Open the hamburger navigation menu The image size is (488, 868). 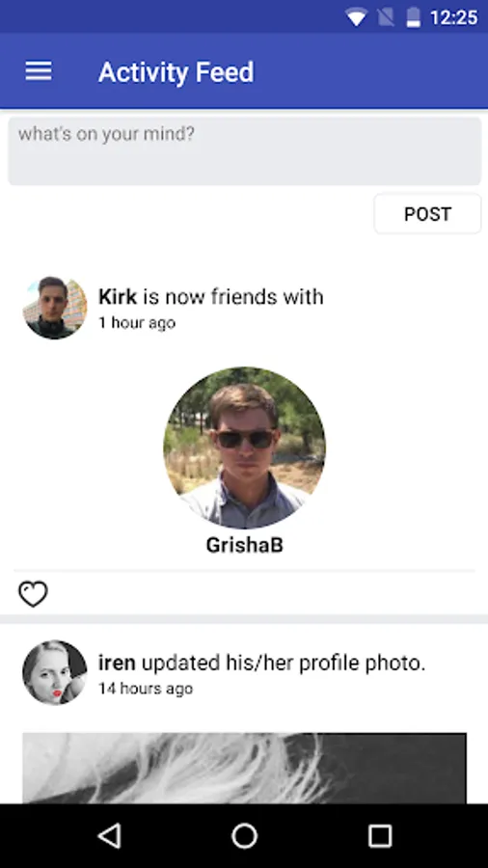[x=39, y=71]
